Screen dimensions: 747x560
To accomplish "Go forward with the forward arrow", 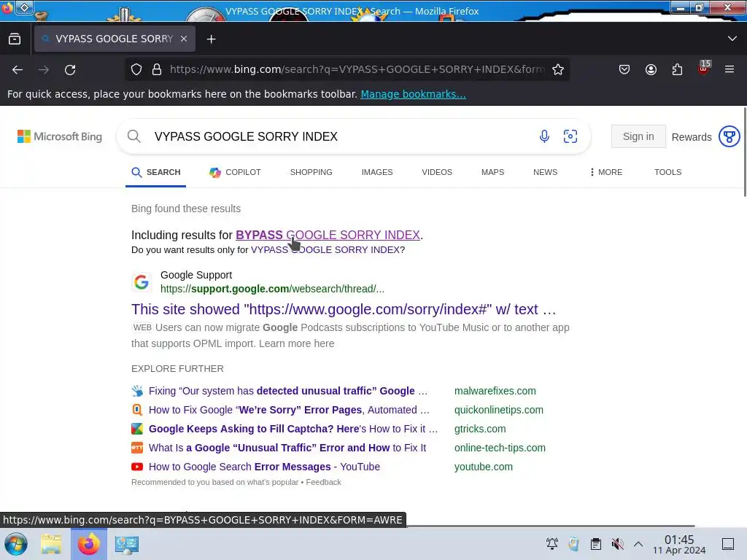I will 44,69.
